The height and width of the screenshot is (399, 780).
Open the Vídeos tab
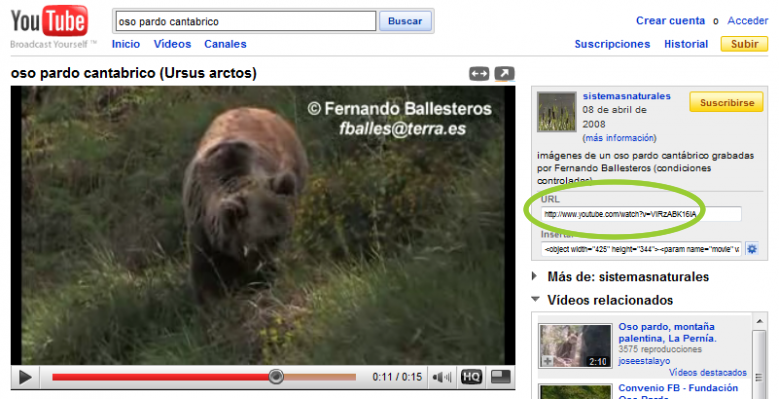pos(172,44)
